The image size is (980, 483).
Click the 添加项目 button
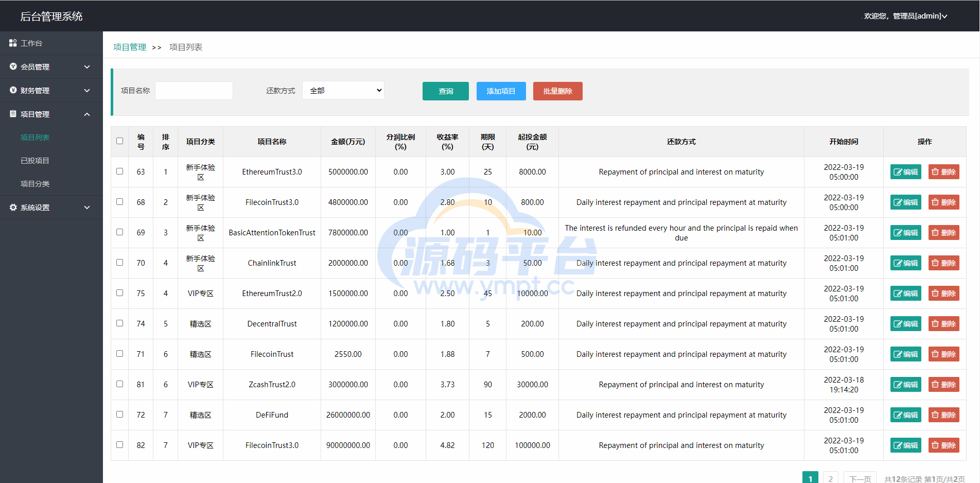coord(501,91)
